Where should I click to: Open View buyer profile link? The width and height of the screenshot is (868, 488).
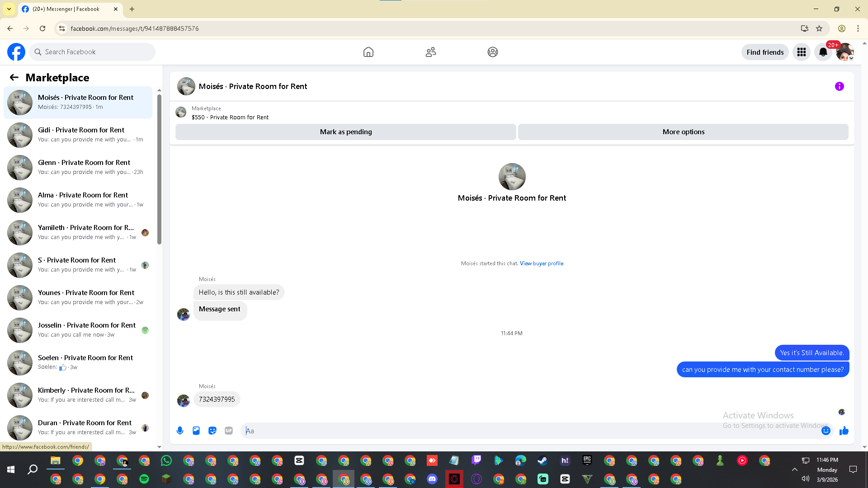pyautogui.click(x=541, y=263)
